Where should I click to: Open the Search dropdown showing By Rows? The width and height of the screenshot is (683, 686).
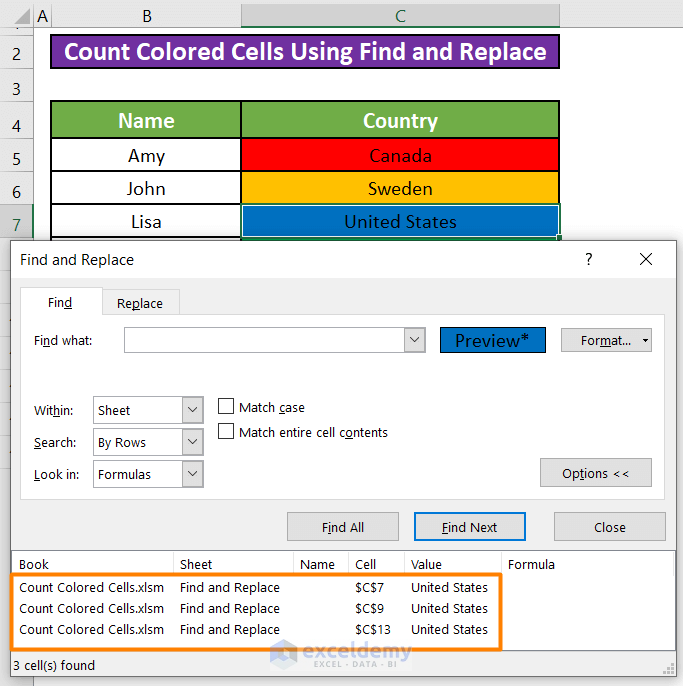[193, 442]
